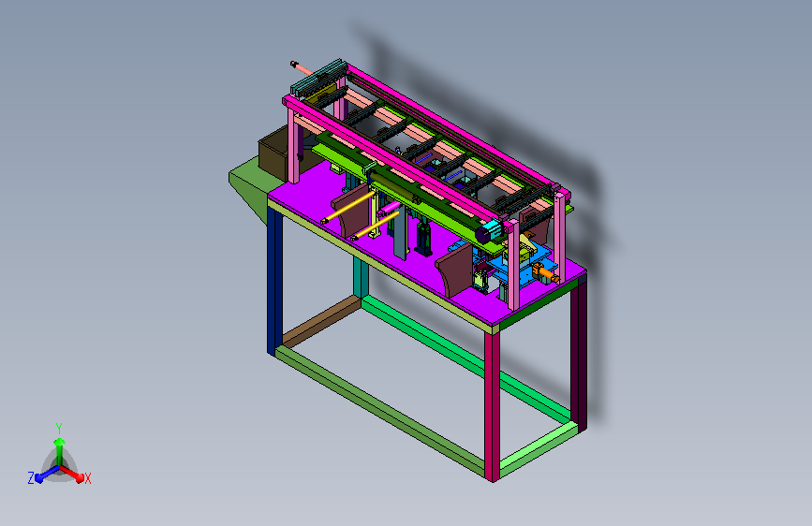Select the orange cylinder on the blue plate
Image resolution: width=812 pixels, height=526 pixels.
[545, 273]
